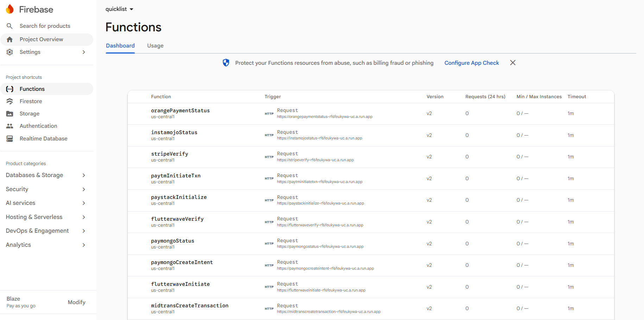Switch to the Usage tab
The image size is (644, 320).
coord(155,46)
